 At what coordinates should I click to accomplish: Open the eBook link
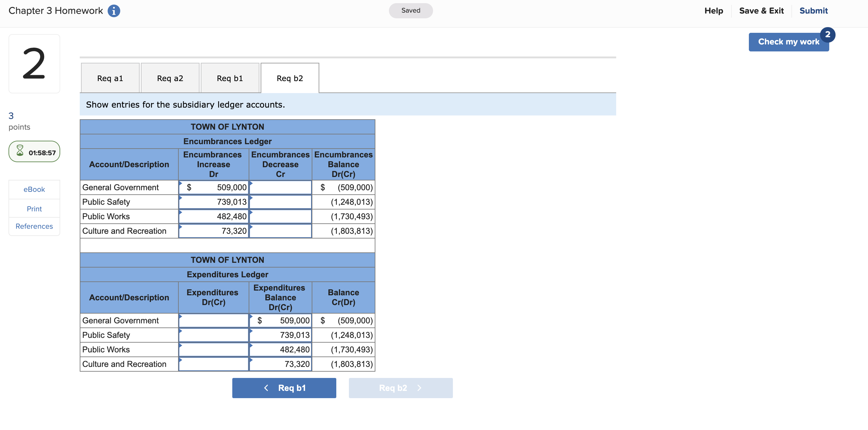click(34, 189)
